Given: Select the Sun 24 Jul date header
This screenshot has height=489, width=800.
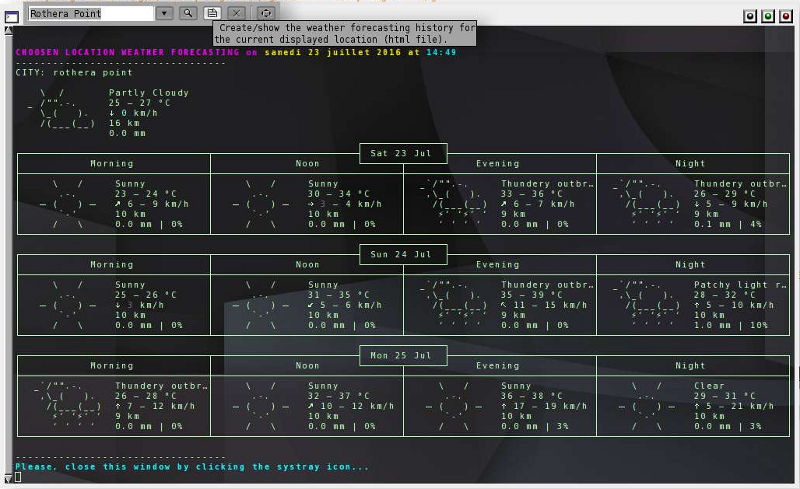Looking at the screenshot, I should click(x=402, y=255).
